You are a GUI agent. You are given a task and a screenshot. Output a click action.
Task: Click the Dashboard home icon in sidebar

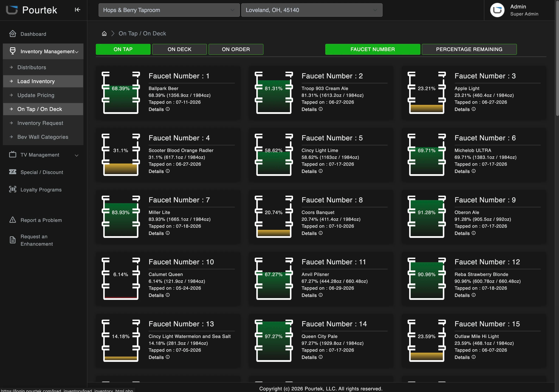[13, 34]
